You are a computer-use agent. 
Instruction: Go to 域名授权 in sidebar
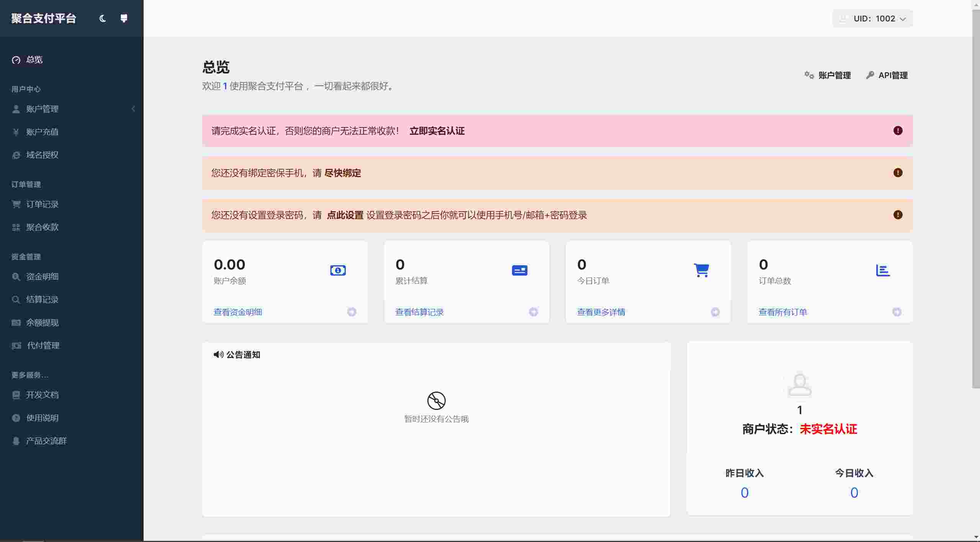coord(42,155)
